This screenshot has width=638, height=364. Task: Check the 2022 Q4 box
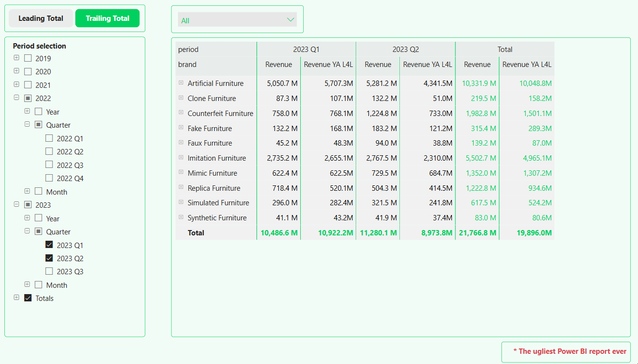click(49, 178)
